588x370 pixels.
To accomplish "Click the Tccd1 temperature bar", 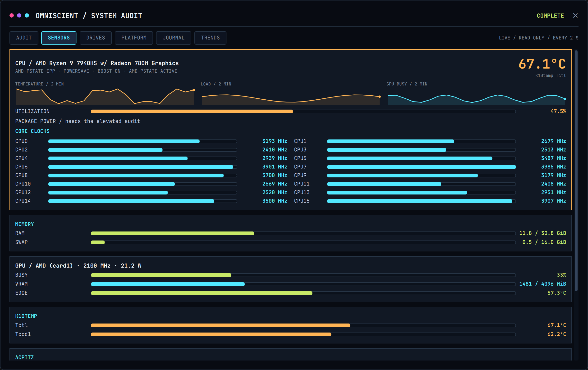I will (x=303, y=335).
